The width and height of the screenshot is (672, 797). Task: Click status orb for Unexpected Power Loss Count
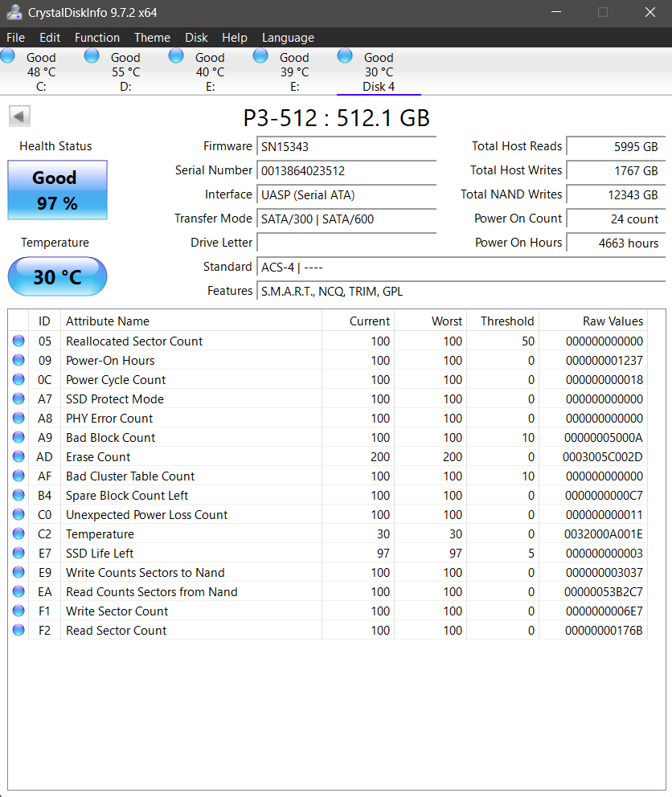[x=18, y=515]
